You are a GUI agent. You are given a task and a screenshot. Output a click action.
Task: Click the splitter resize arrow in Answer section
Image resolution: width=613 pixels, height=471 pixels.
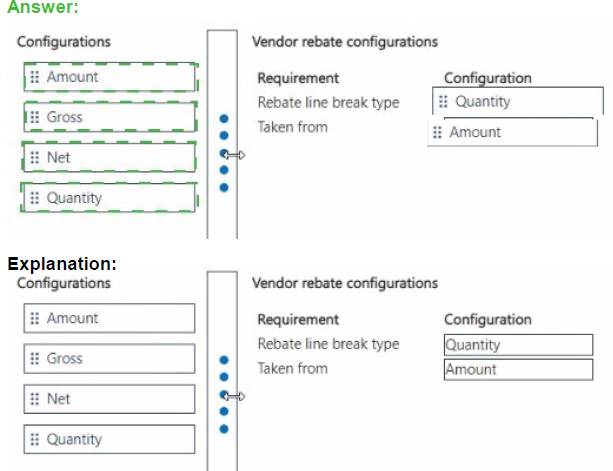click(235, 154)
